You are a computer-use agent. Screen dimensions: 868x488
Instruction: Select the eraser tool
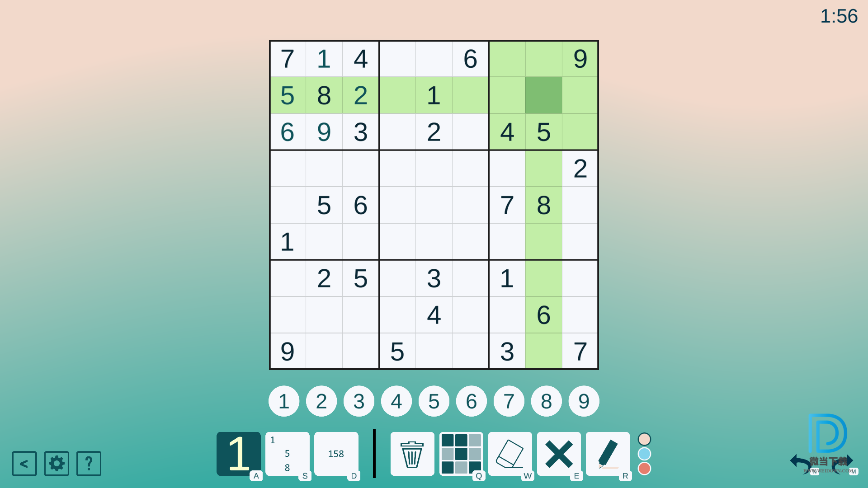pyautogui.click(x=509, y=454)
